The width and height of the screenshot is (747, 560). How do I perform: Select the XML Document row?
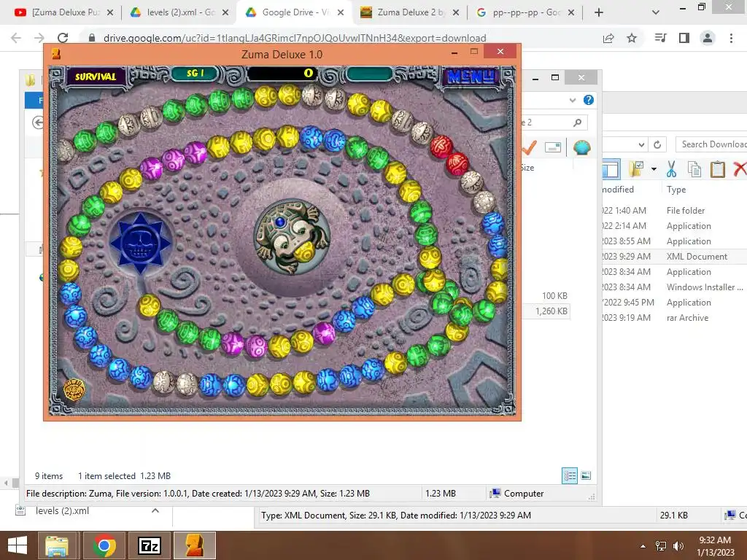click(675, 256)
